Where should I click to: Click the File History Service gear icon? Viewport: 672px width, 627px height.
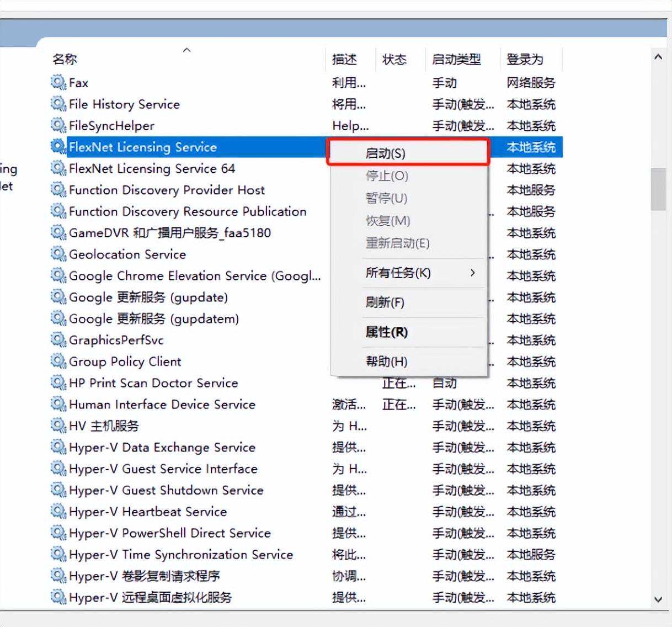click(58, 104)
